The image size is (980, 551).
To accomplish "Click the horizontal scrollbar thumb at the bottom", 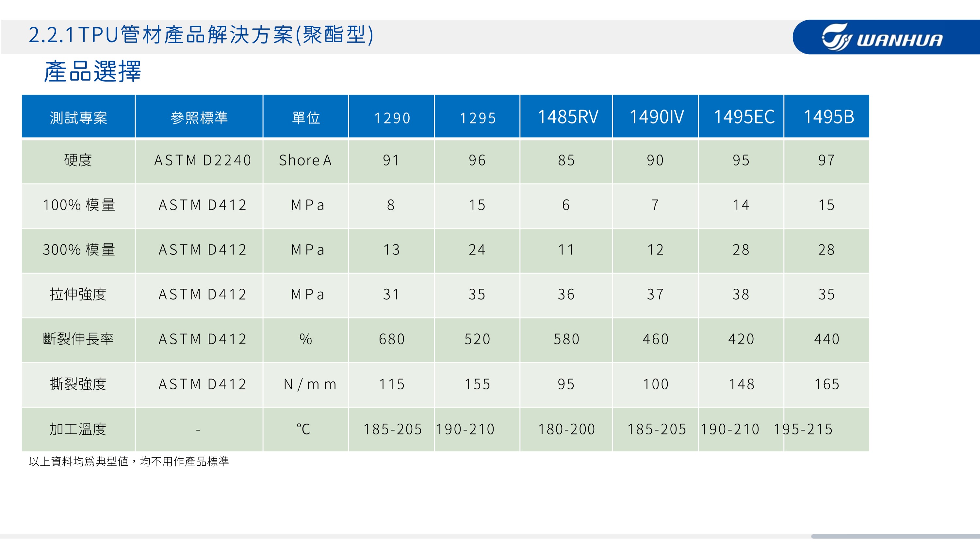I will (x=895, y=536).
